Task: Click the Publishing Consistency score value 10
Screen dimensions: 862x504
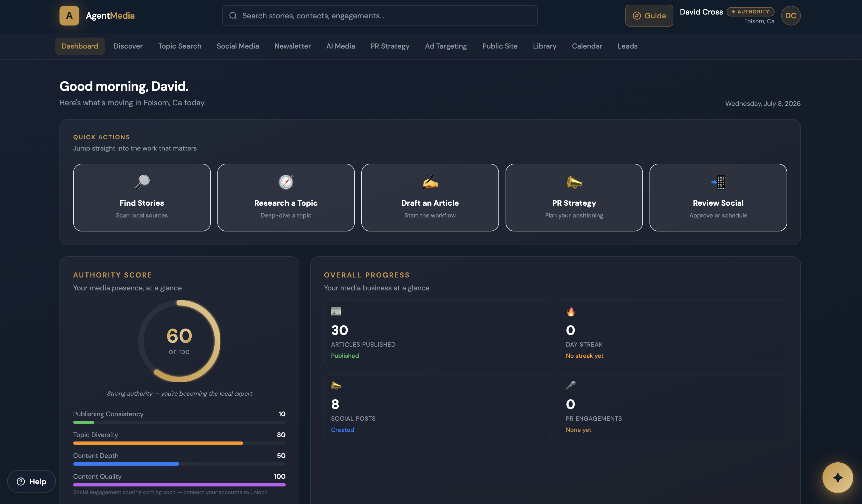Action: coord(282,414)
